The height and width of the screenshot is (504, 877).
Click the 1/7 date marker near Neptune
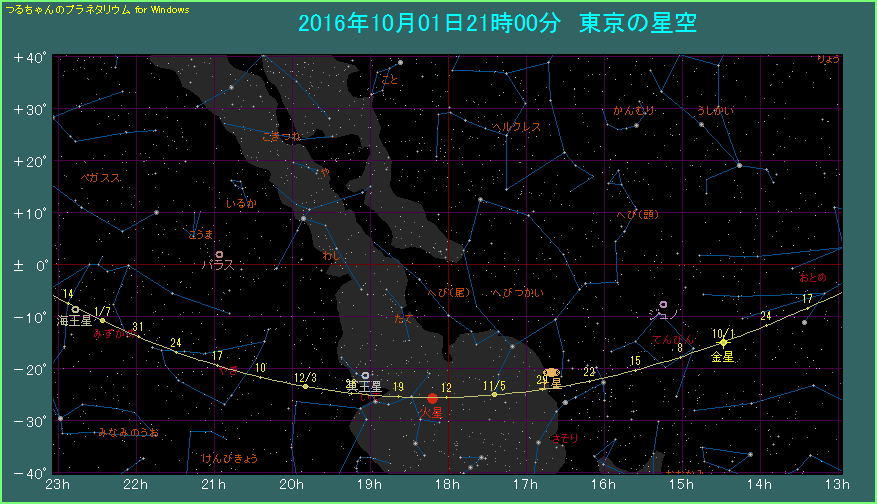pyautogui.click(x=102, y=320)
